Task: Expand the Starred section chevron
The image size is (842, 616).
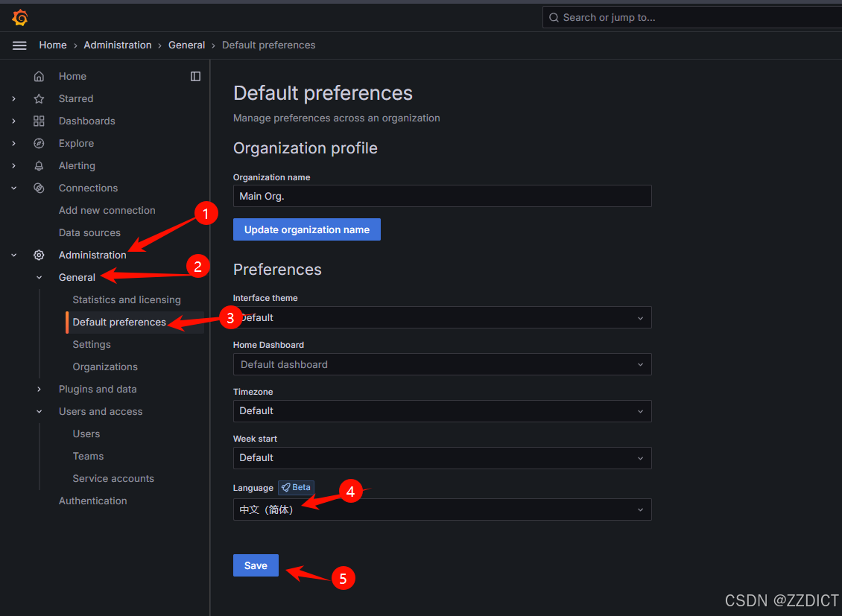Action: (x=14, y=99)
